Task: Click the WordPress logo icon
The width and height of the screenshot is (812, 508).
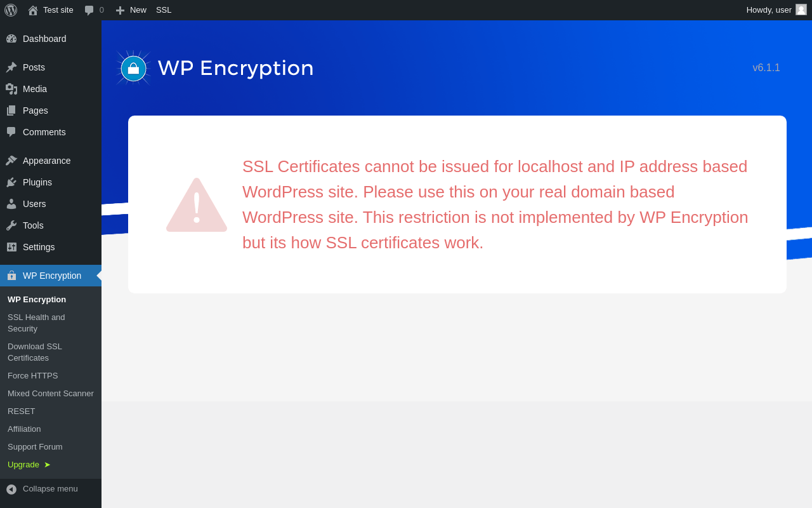Action: [11, 10]
